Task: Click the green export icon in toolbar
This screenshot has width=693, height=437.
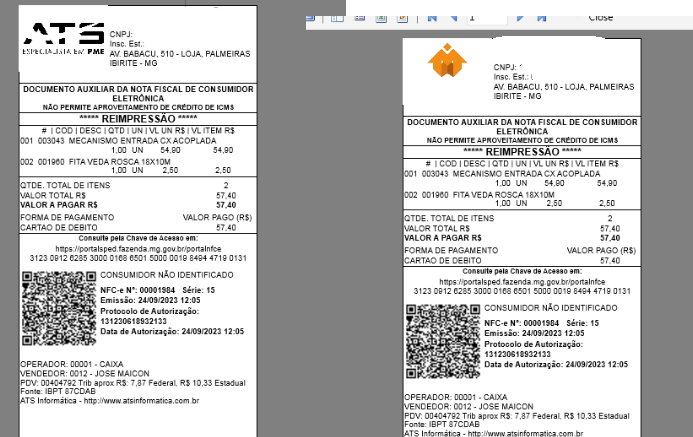Action: (381, 18)
